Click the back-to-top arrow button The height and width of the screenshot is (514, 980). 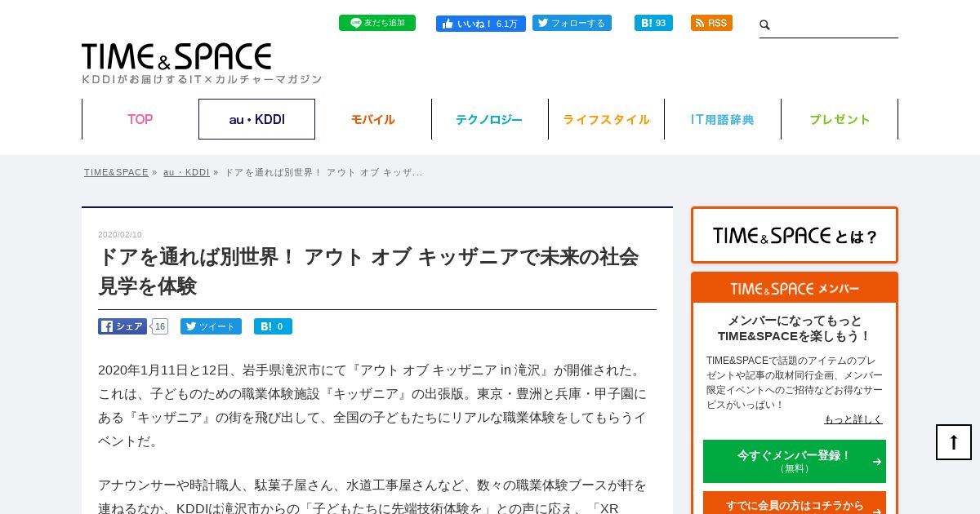point(954,442)
